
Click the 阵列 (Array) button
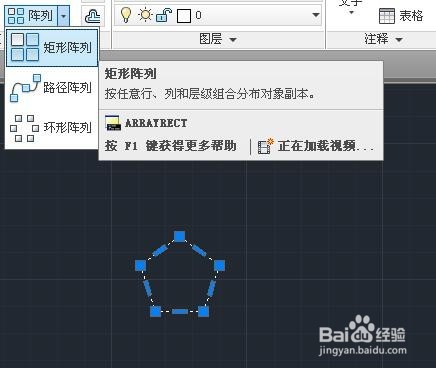tap(31, 15)
